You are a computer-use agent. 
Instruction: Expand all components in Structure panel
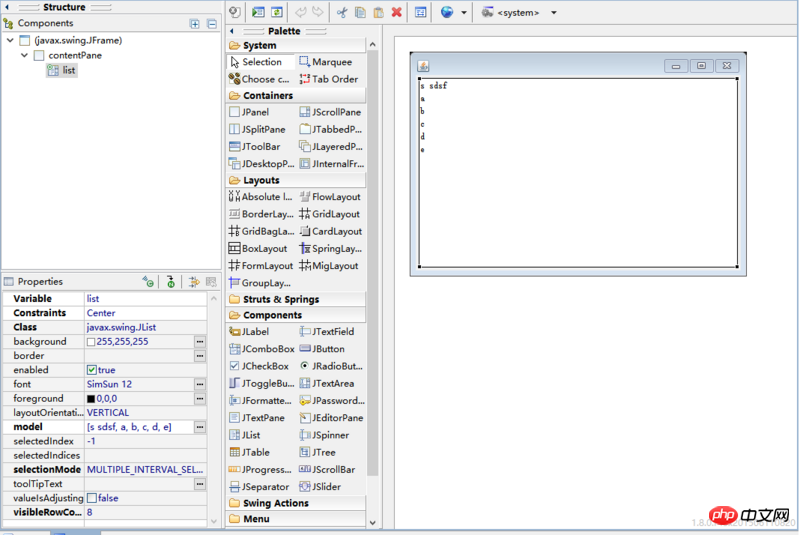point(195,23)
